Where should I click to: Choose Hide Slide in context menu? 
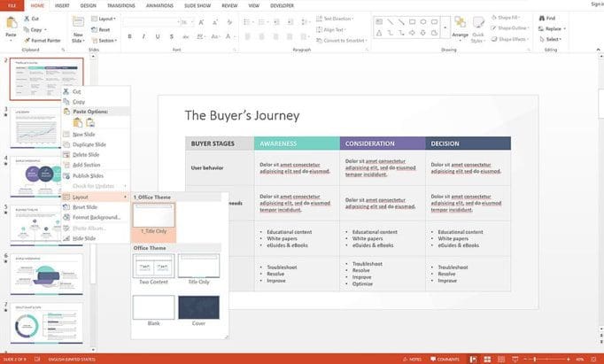(x=96, y=238)
